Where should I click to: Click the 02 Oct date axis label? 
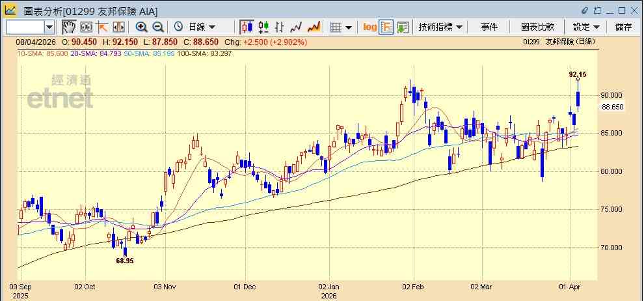85,287
